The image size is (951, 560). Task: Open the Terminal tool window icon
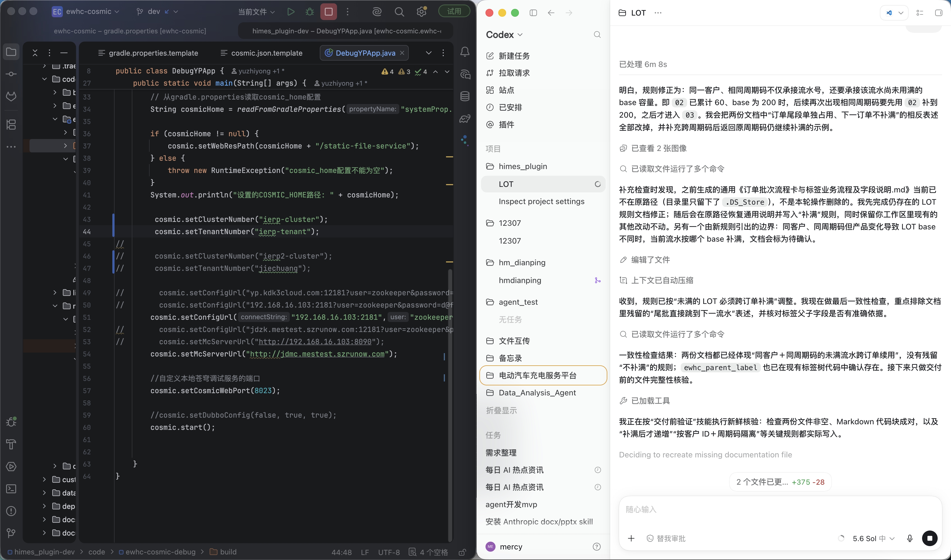(11, 489)
